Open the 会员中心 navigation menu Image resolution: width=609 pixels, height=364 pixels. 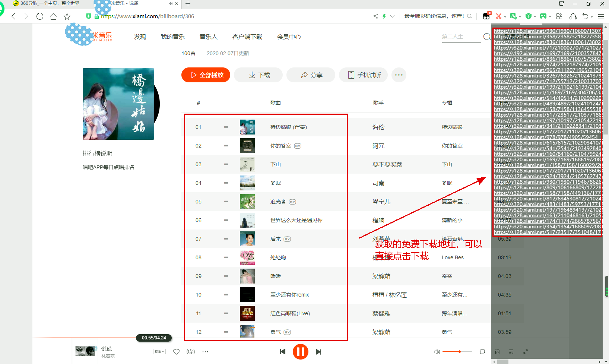289,37
